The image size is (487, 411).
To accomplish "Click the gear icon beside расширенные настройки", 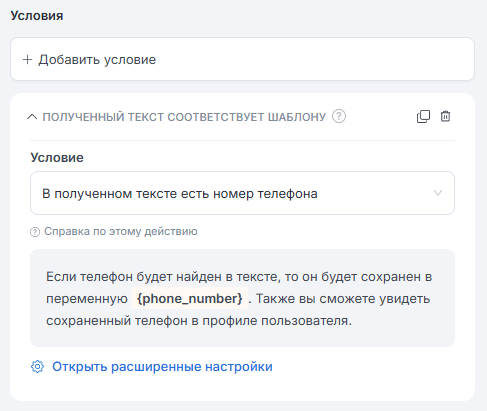I will (x=37, y=367).
